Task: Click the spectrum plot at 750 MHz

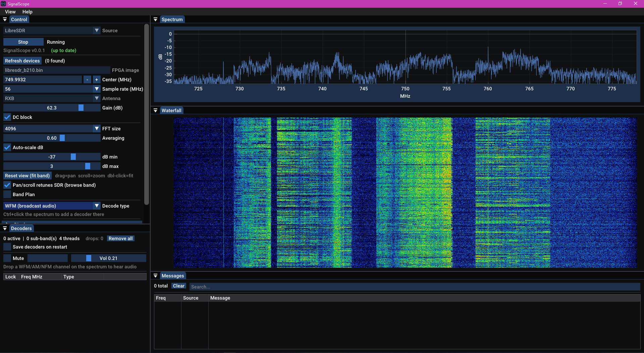Action: (406, 57)
